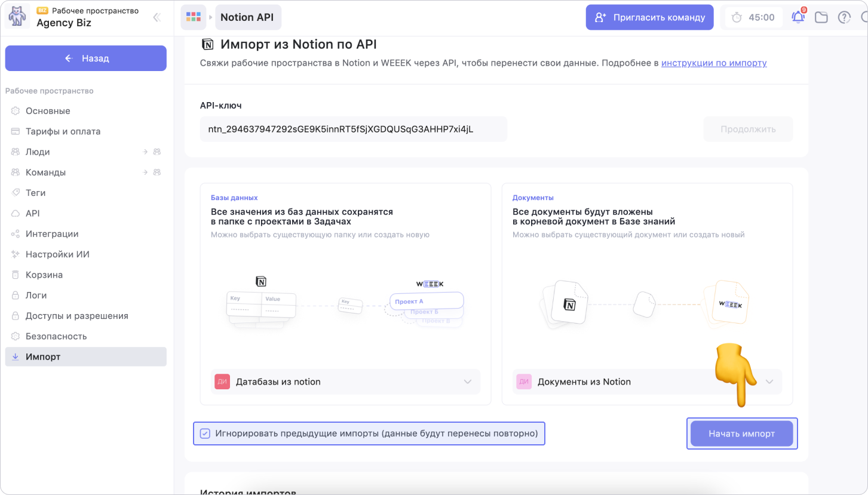Go to Безопасность settings
The height and width of the screenshot is (495, 868).
[56, 336]
